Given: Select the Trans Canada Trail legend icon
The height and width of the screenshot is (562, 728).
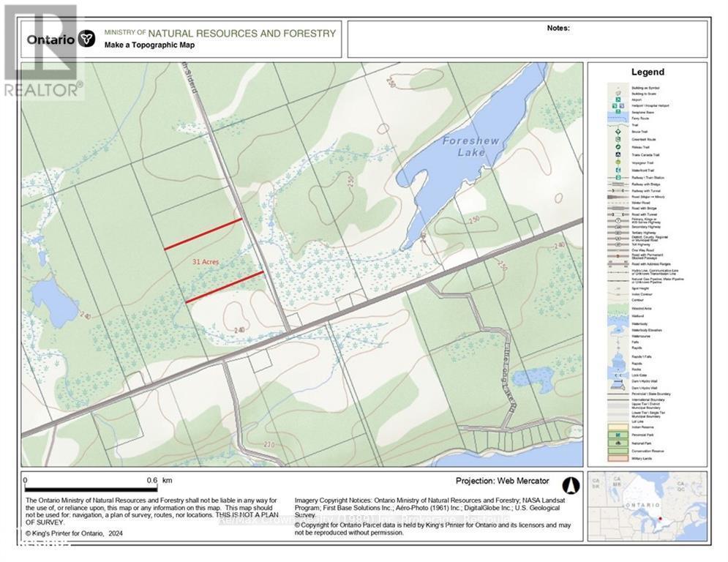Looking at the screenshot, I should 618,154.
